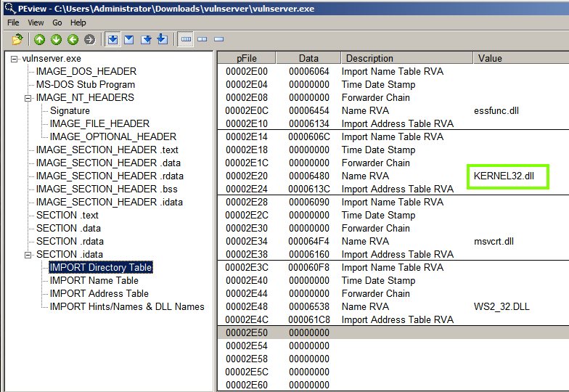Screen dimensions: 569x392
Task: Click data value 00006064
Action: [x=309, y=71]
